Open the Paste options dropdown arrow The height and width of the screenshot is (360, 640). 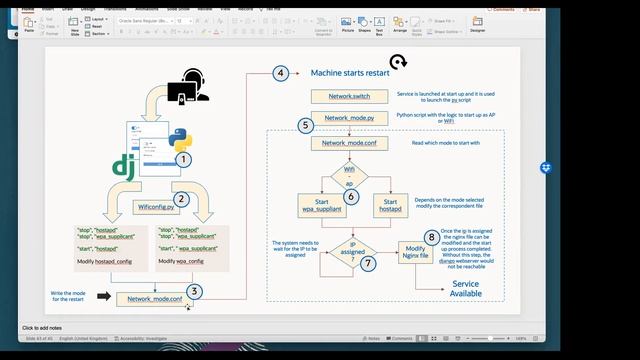pyautogui.click(x=35, y=22)
